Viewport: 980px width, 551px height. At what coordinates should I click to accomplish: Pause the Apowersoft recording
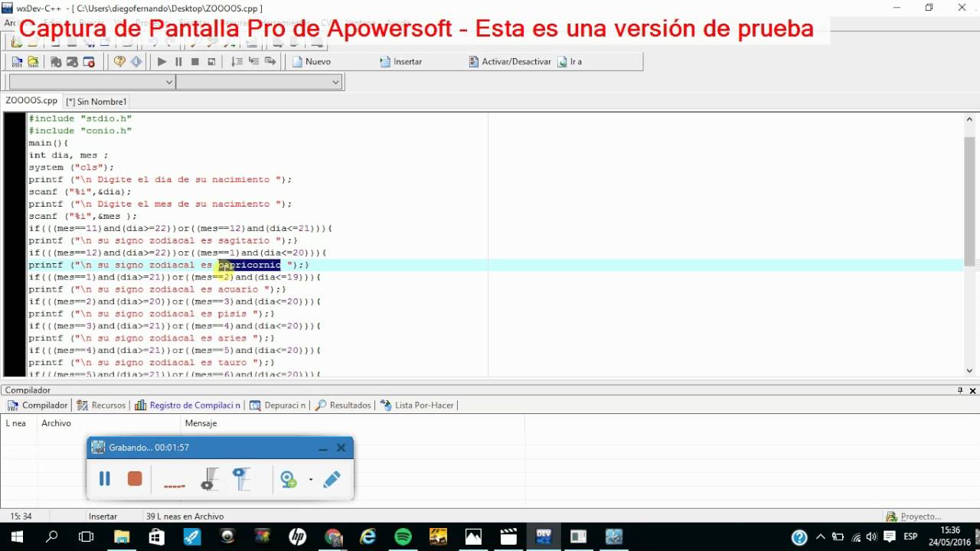click(105, 479)
